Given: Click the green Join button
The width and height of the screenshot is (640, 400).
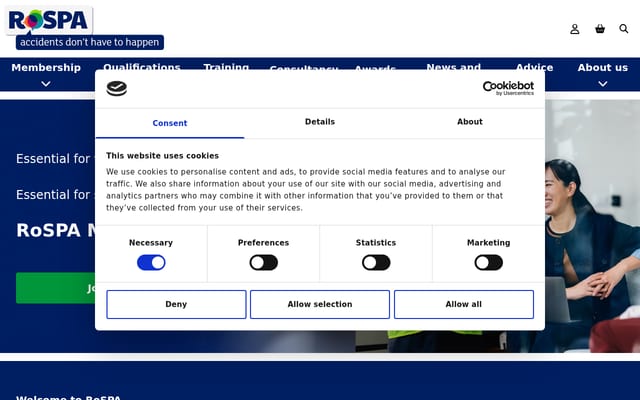Looking at the screenshot, I should (x=56, y=288).
